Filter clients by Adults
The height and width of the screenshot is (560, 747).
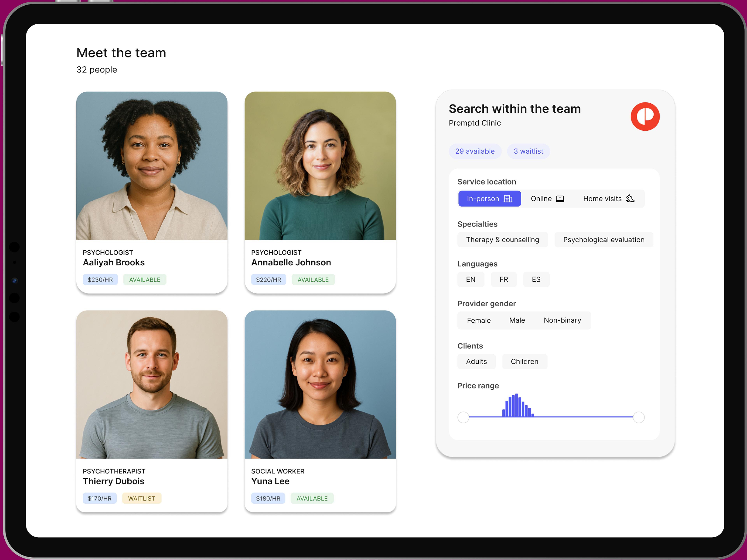[x=476, y=361]
